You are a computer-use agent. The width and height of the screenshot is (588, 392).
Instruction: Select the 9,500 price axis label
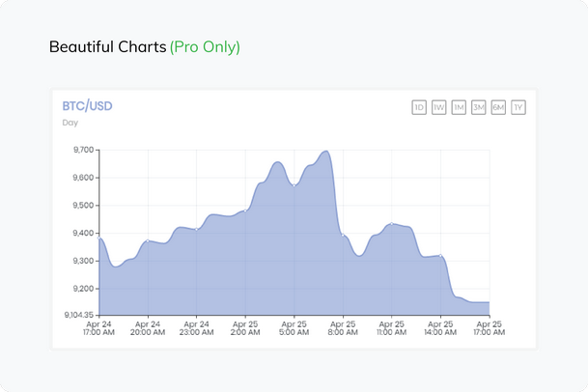point(83,206)
